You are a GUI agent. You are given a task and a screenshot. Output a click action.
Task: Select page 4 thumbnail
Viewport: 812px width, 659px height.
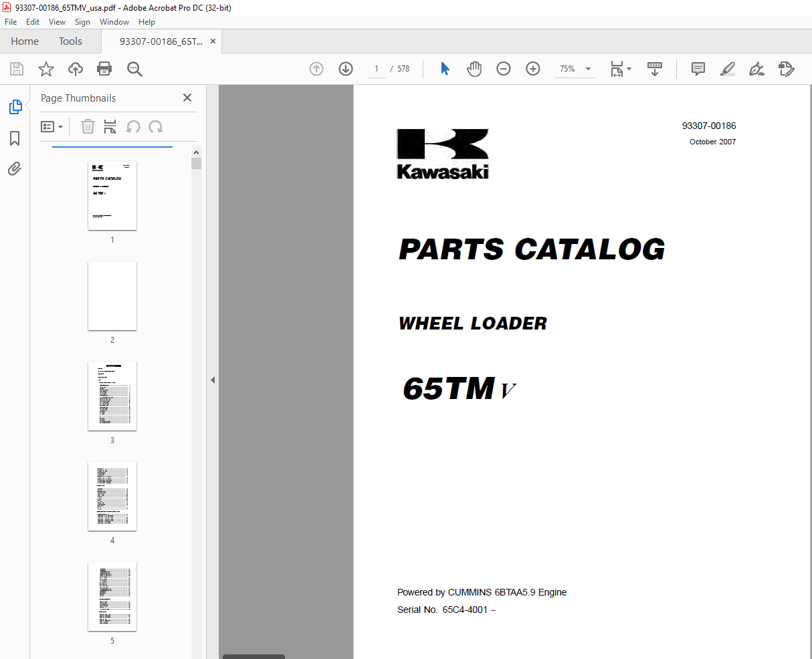point(112,497)
